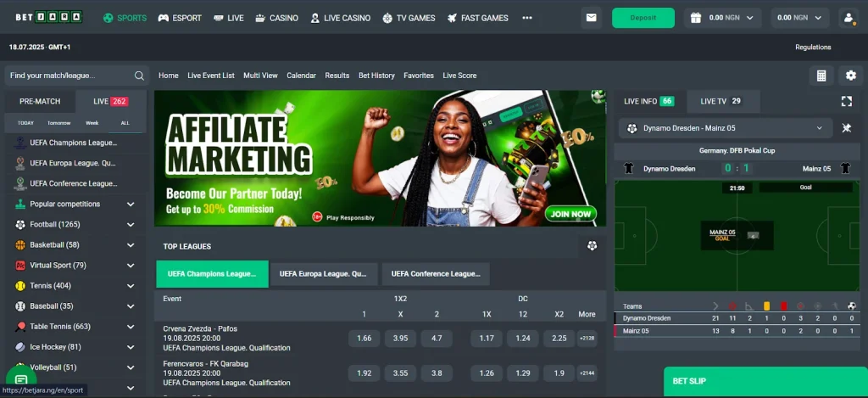Expand the Tennis (404) category
This screenshot has height=398, width=868.
tap(131, 286)
